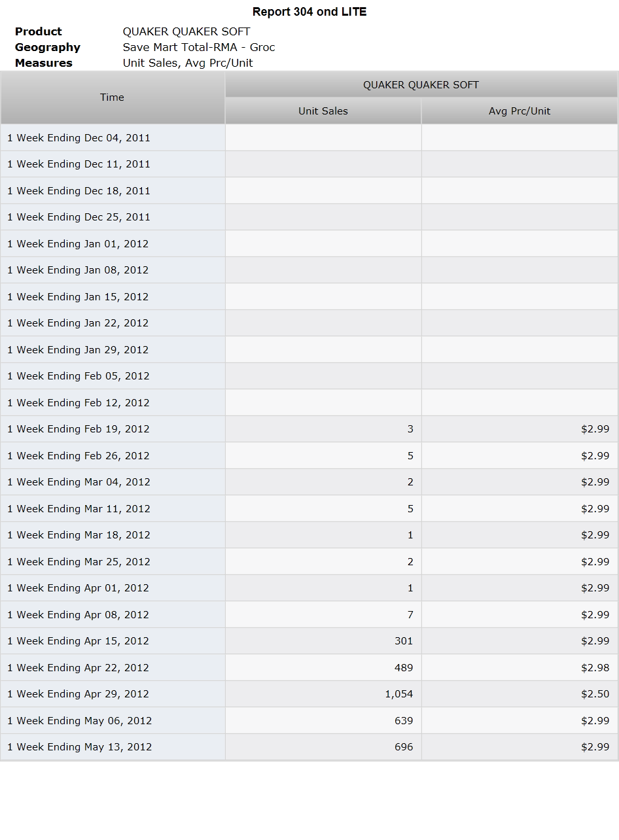Screen dimensions: 619x840
Task: Click the QUAKER QUAKER SOFT group header
Action: click(x=421, y=85)
